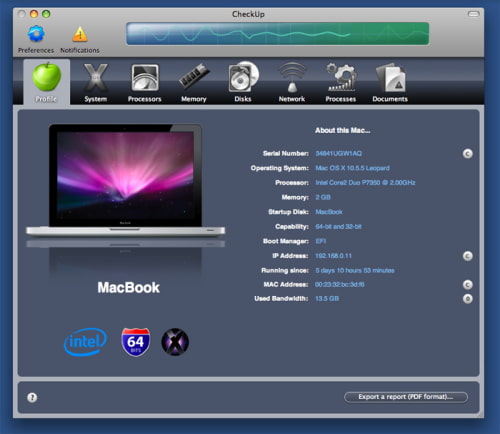This screenshot has width=500, height=434.
Task: Click the MacBook startup disk value
Action: (329, 212)
